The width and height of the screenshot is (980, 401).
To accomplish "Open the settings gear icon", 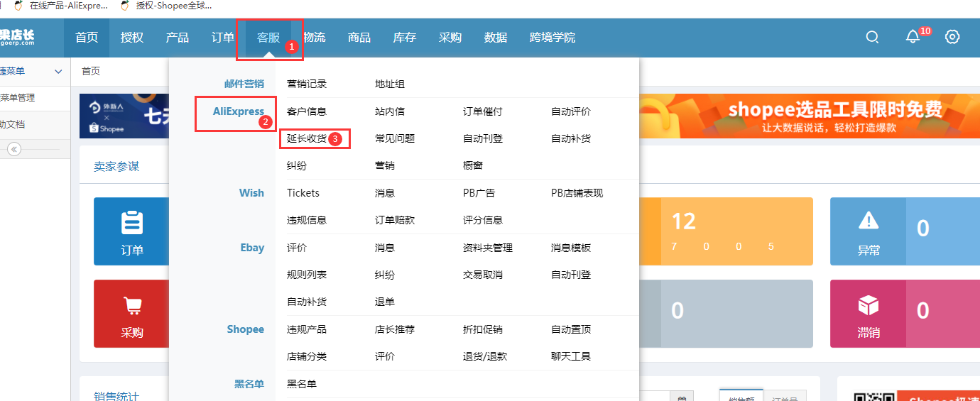I will (x=952, y=37).
